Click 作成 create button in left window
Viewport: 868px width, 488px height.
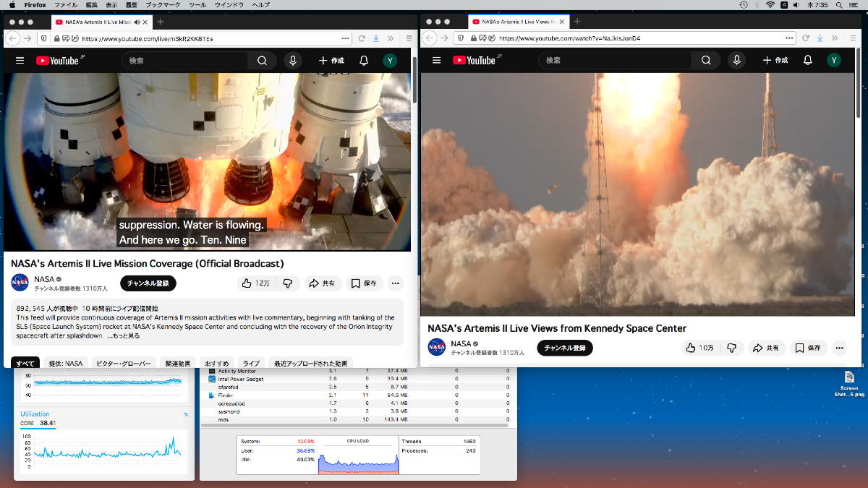click(x=331, y=61)
